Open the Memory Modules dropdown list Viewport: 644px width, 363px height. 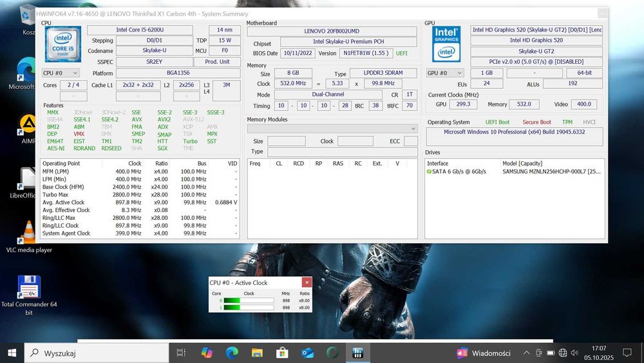tap(332, 128)
